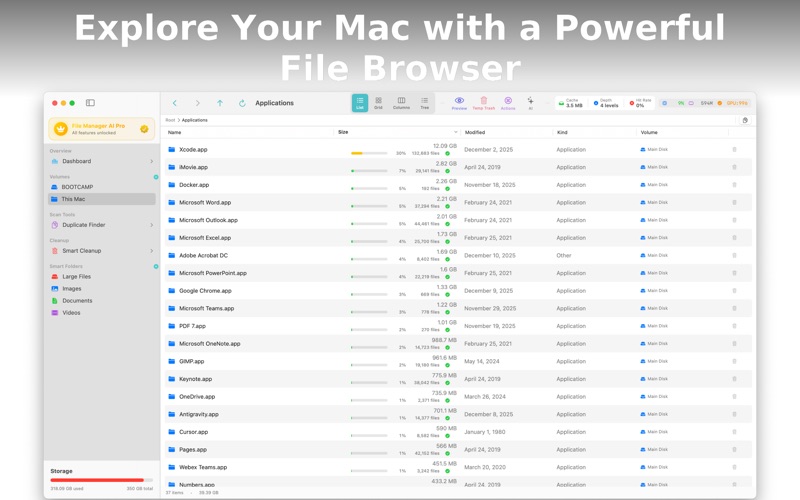
Task: Click the Depth 4 levels indicator
Action: pos(607,103)
